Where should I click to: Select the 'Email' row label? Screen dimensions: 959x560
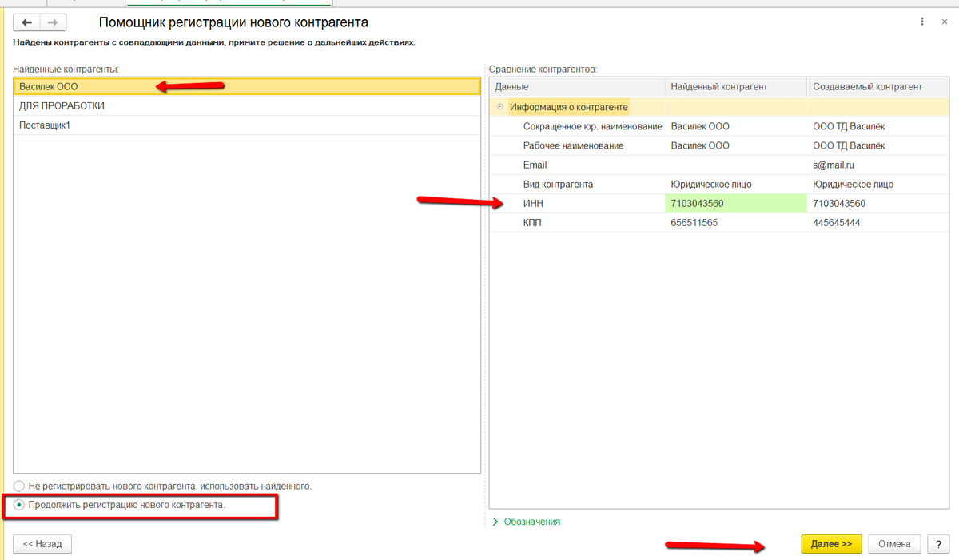pyautogui.click(x=535, y=165)
